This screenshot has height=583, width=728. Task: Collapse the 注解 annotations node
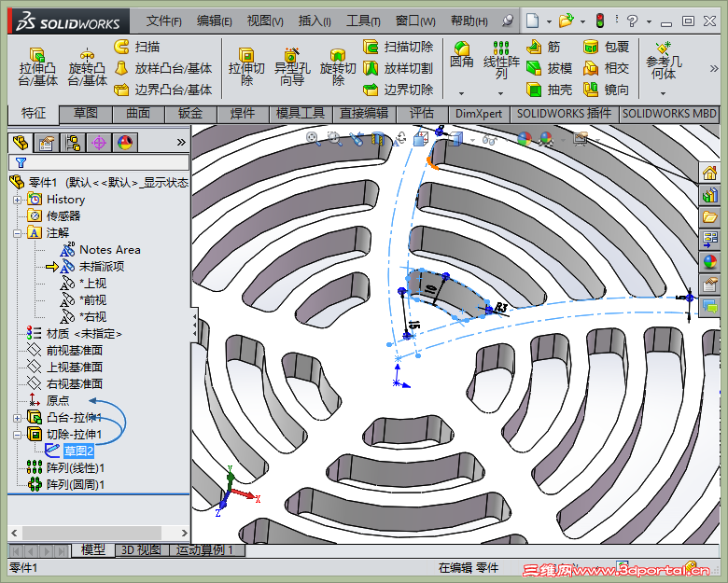coord(17,233)
